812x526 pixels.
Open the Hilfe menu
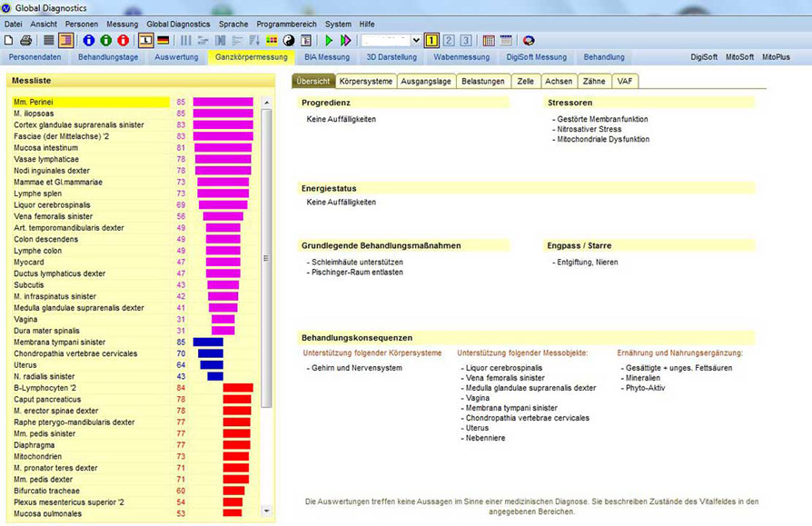point(367,24)
